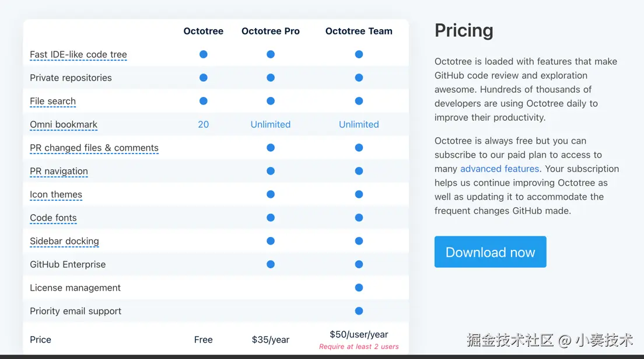
Task: Click the Omni bookmark feature label
Action: tap(64, 124)
